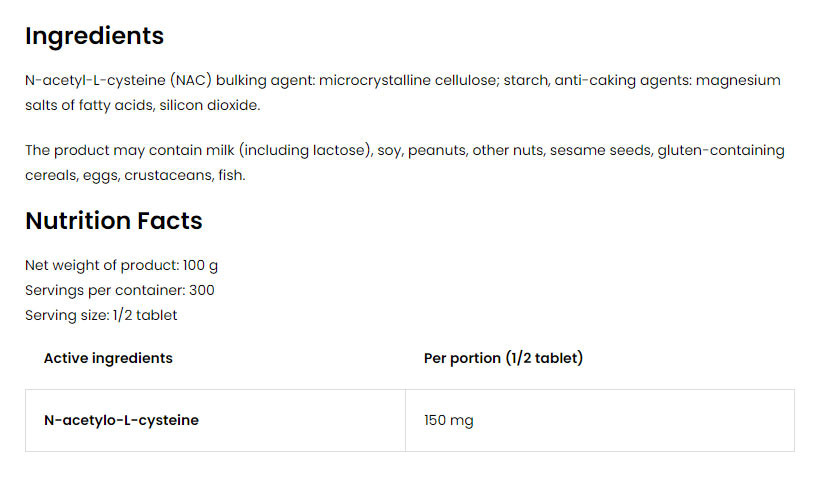Click 'Servings per container: 300' line

(x=119, y=290)
